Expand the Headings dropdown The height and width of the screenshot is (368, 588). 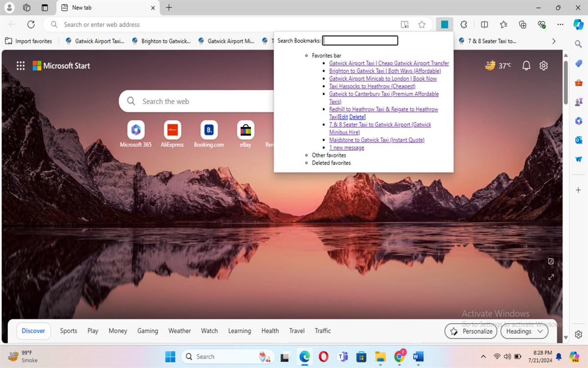coord(524,331)
